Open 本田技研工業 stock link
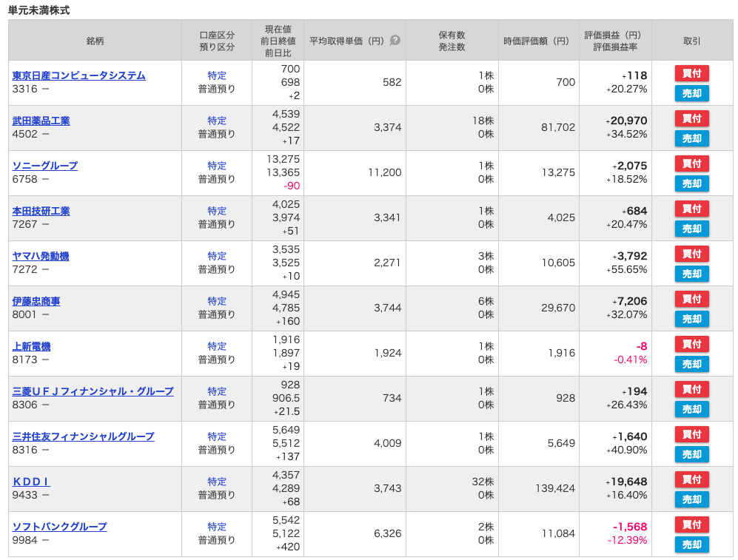Screen dimensions: 738x560 [41, 211]
